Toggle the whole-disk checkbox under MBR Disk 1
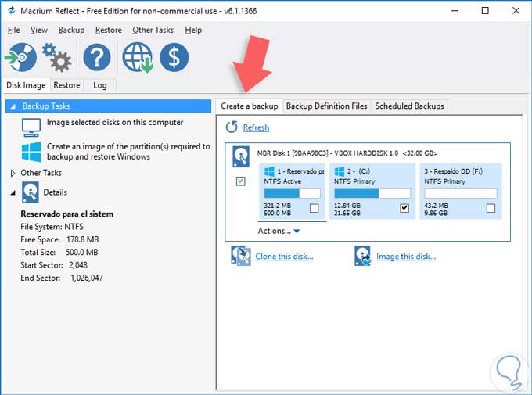This screenshot has width=532, height=395. point(240,181)
